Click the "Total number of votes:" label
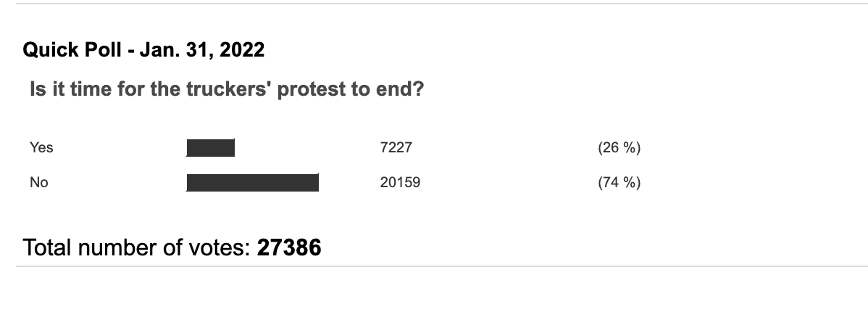The width and height of the screenshot is (868, 312). coord(138,248)
